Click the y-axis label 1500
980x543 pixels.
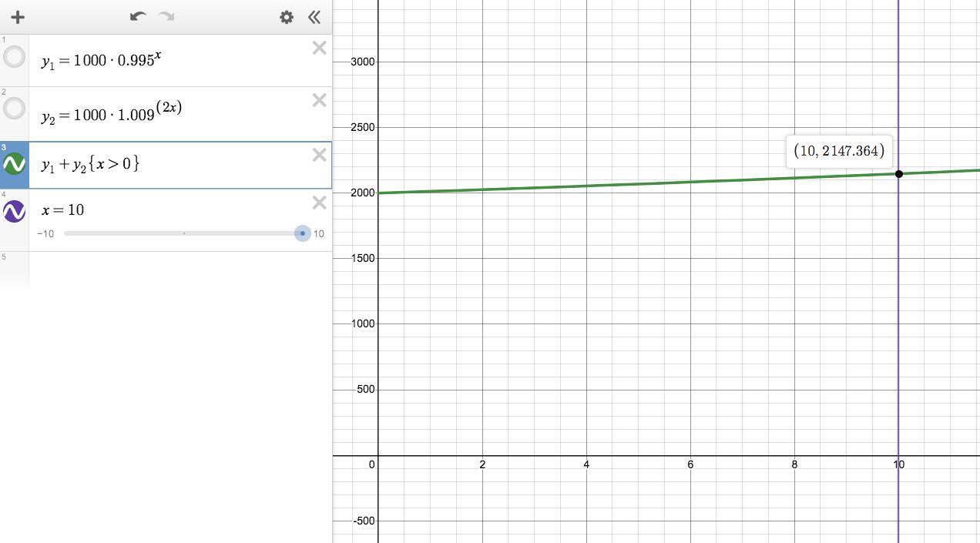click(362, 258)
